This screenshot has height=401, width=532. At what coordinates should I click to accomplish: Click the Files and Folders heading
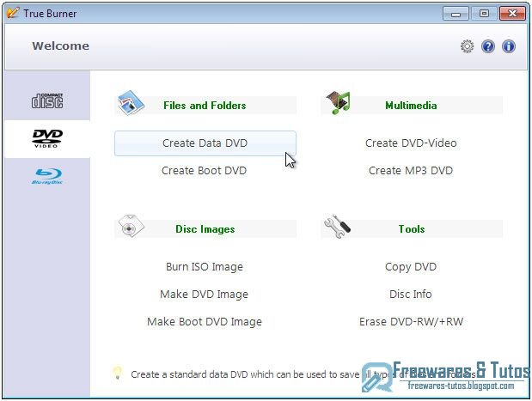(x=205, y=106)
